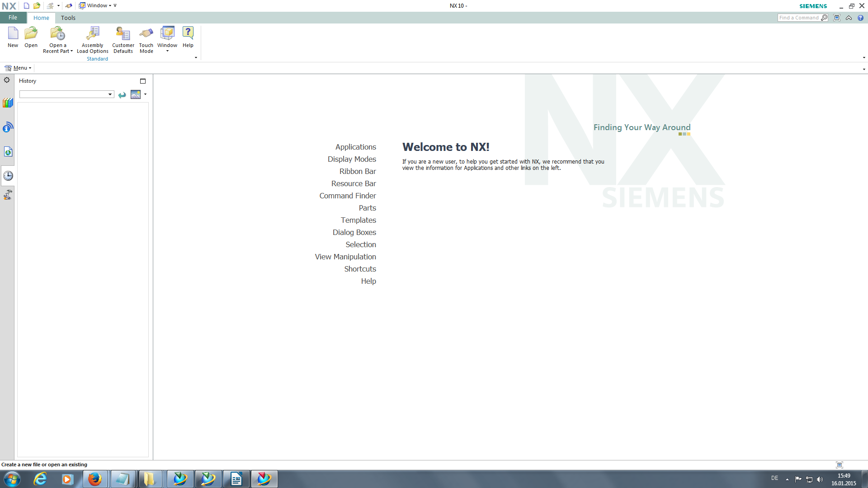
Task: Expand the repeat command dropdown arrow in the title bar
Action: pos(58,6)
